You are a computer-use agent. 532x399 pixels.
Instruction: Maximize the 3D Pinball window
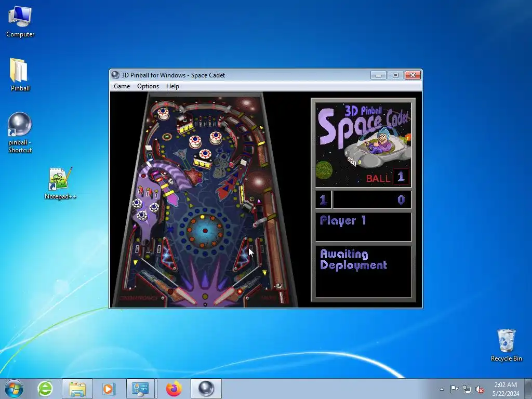[395, 75]
